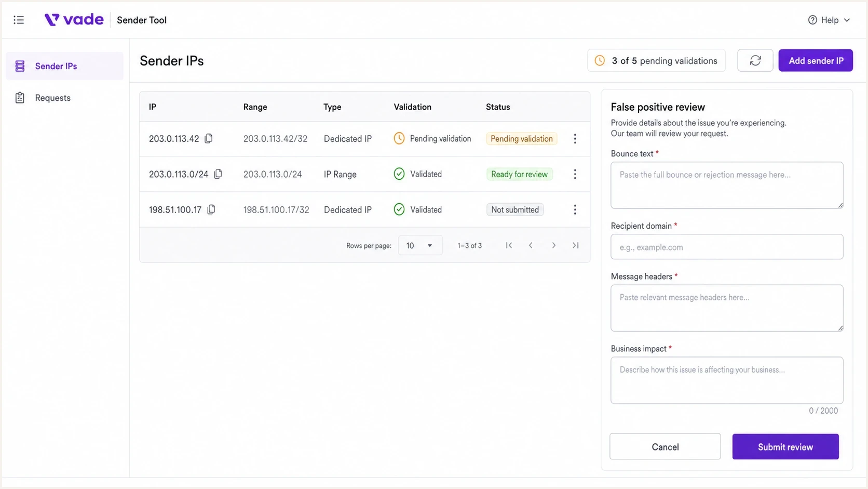Open actions menu for 198.51.100.17 row

click(575, 209)
